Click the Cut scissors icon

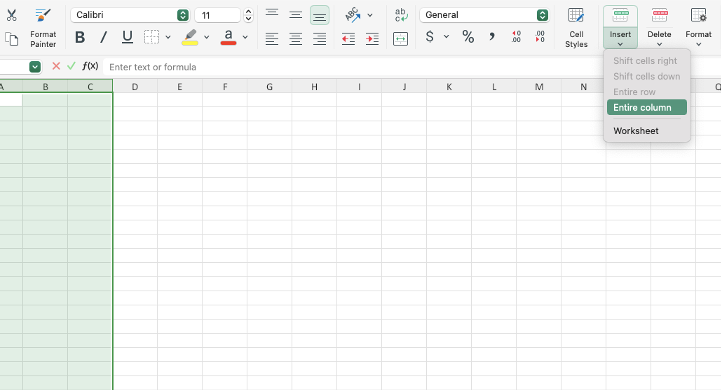11,15
